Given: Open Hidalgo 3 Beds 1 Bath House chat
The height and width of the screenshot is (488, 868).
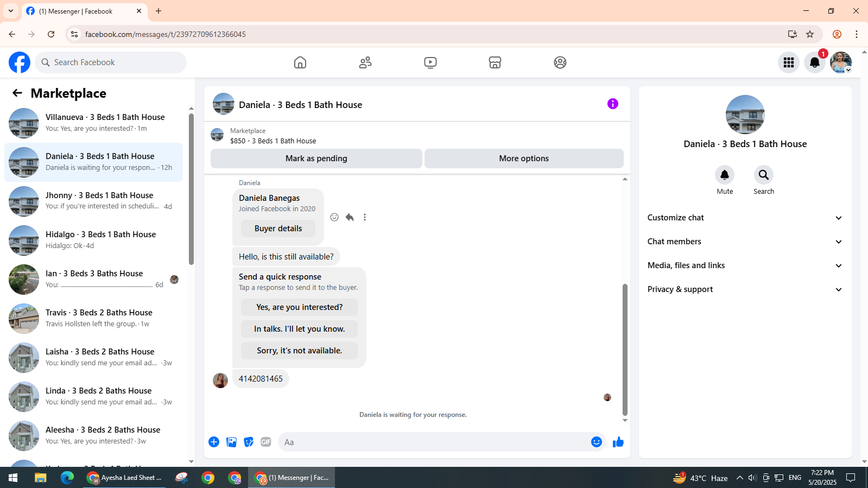Looking at the screenshot, I should point(93,240).
